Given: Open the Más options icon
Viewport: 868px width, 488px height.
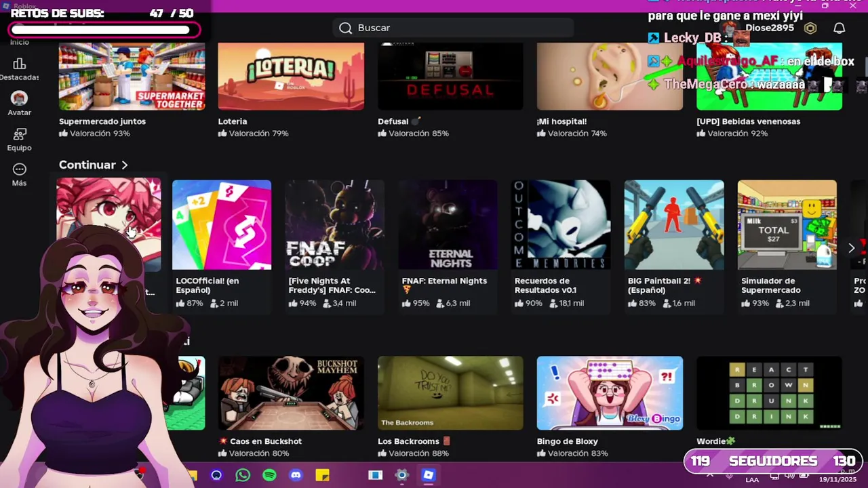Looking at the screenshot, I should (19, 169).
